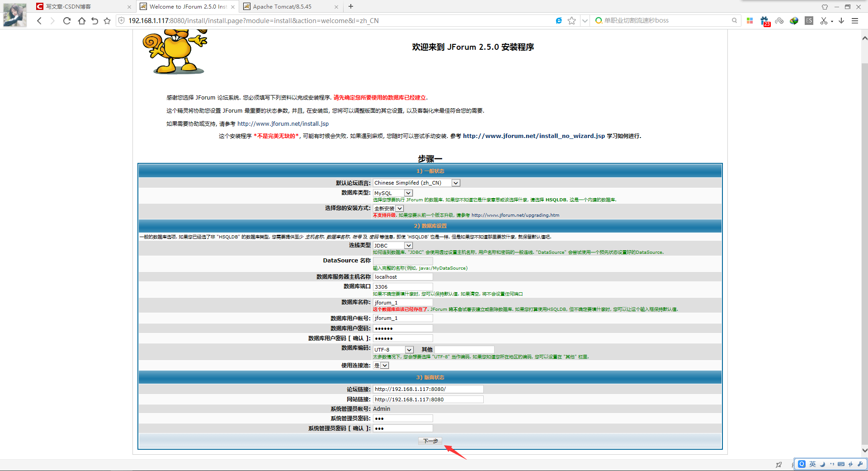Open the browser downloads arrow
868x471 pixels.
(841, 20)
